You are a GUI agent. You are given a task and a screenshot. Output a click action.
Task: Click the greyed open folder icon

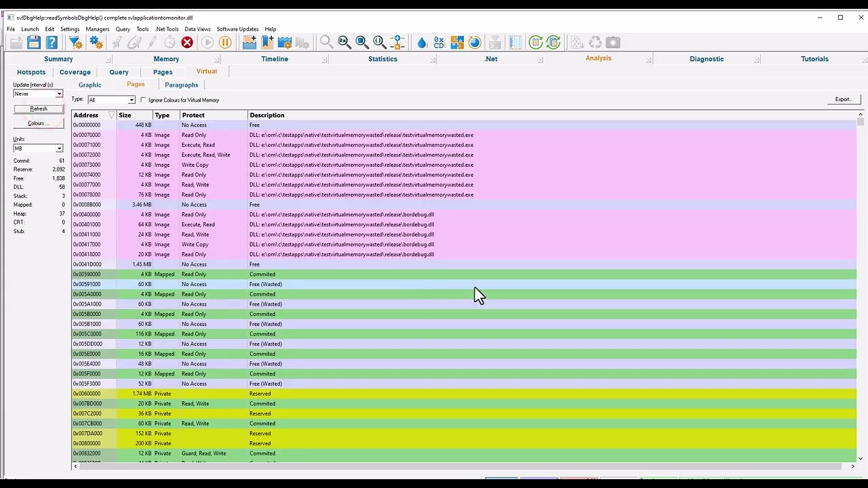[16, 43]
